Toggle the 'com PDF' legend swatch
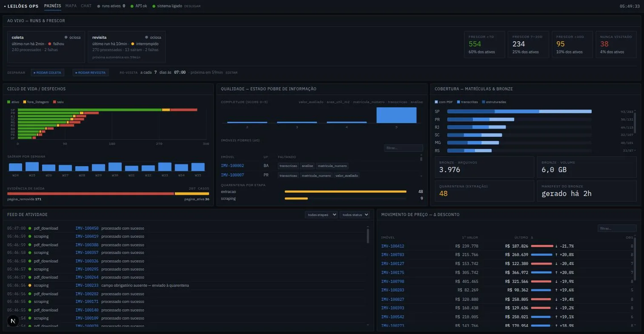This screenshot has width=644, height=334. point(436,102)
